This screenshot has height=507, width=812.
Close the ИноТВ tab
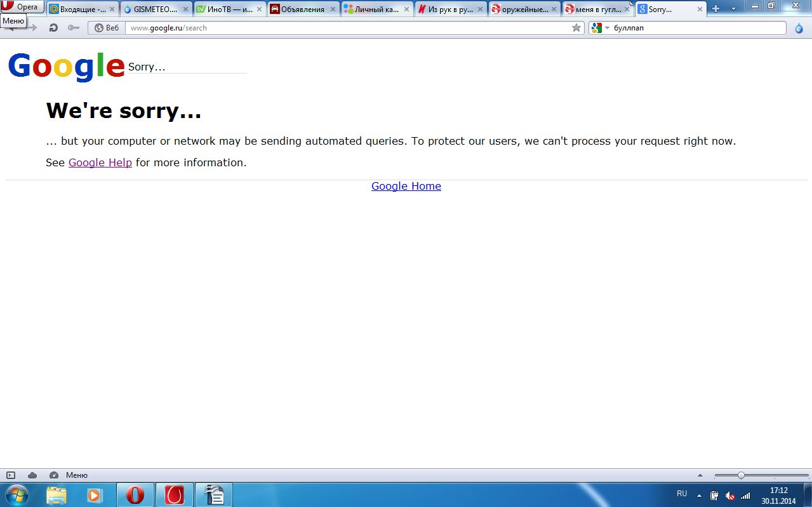pos(260,10)
